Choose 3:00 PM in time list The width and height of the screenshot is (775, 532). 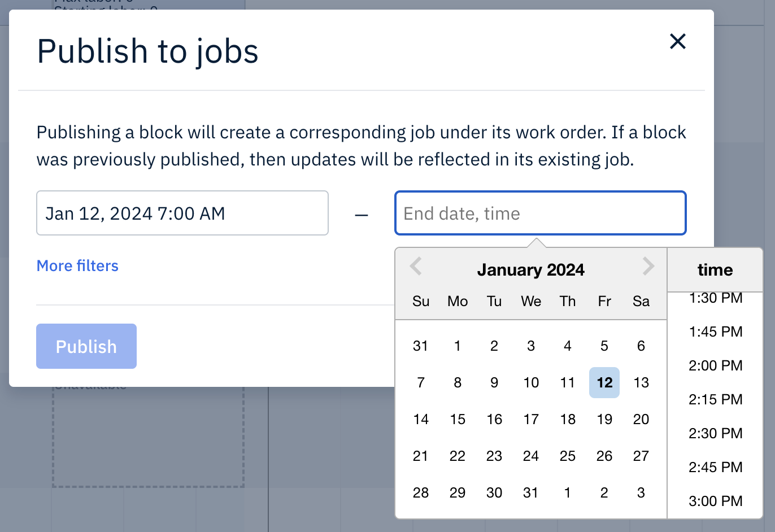715,501
